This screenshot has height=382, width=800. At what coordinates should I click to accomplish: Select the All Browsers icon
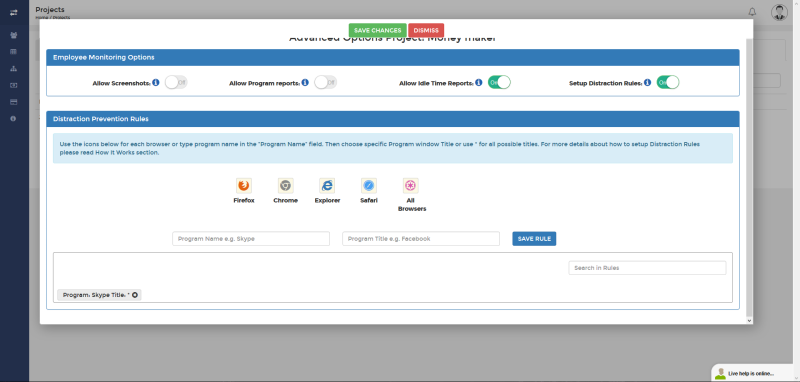click(x=411, y=186)
